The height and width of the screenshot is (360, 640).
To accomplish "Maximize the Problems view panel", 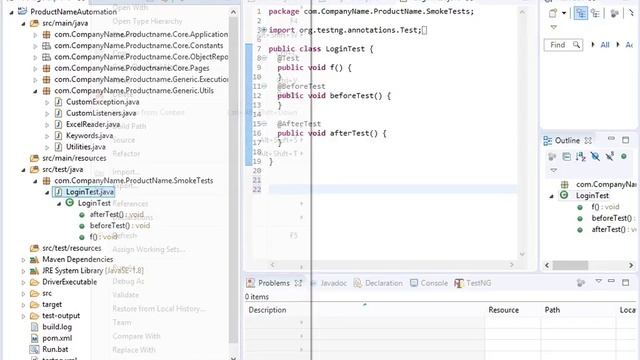I will tap(625, 282).
